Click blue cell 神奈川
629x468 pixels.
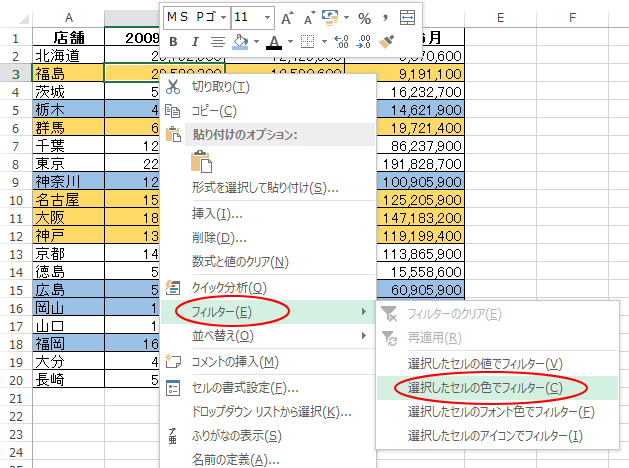[x=69, y=182]
